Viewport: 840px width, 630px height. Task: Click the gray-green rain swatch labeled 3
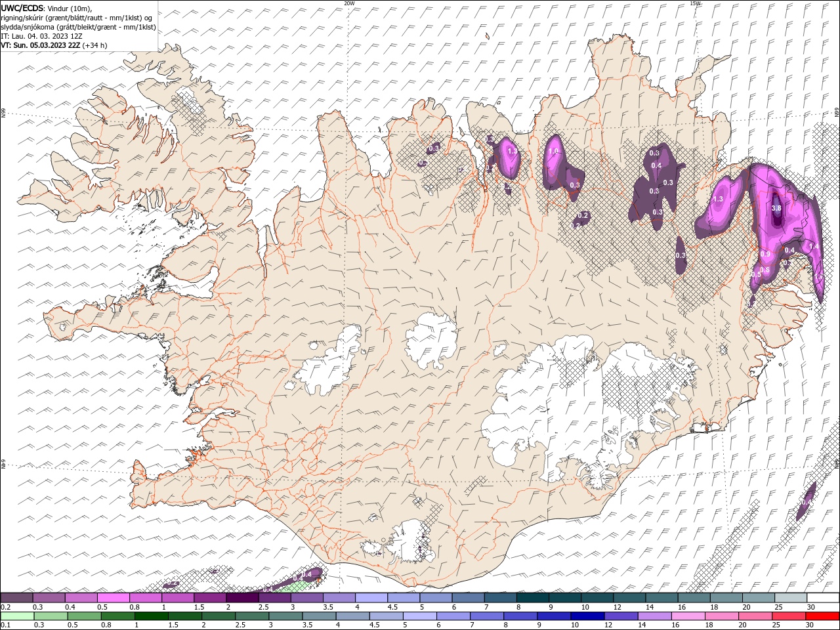[285, 616]
